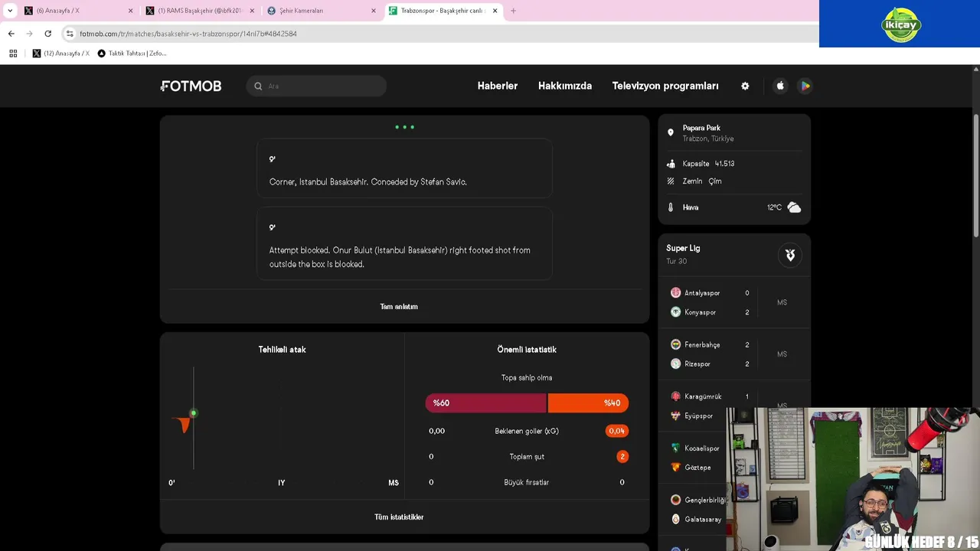This screenshot has width=980, height=551.
Task: Open the new tab plus button
Action: (x=513, y=11)
